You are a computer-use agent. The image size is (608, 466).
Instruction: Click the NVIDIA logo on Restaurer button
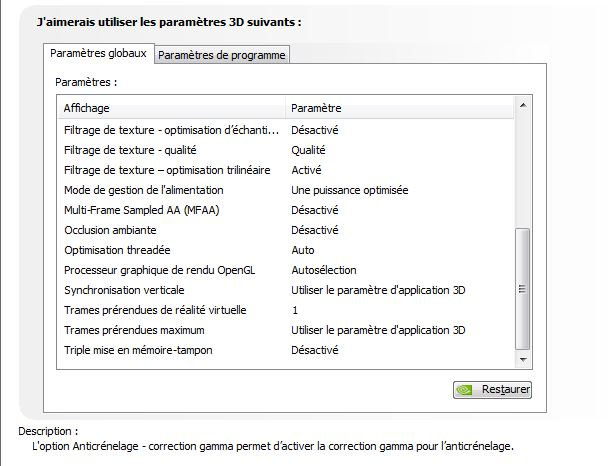click(x=464, y=390)
